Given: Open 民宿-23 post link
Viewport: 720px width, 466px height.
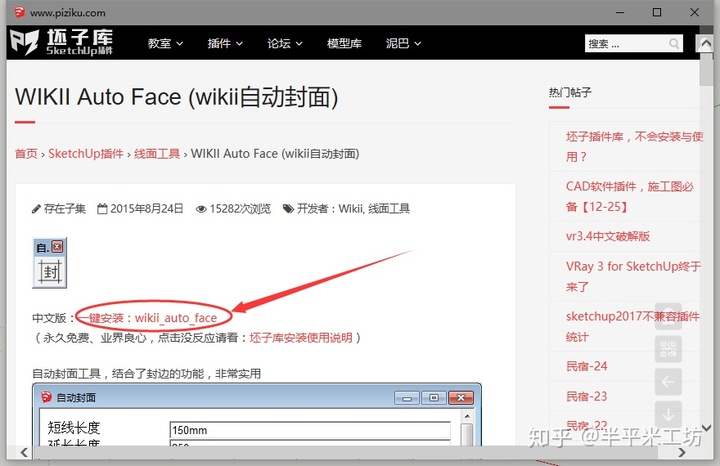Looking at the screenshot, I should pos(586,396).
